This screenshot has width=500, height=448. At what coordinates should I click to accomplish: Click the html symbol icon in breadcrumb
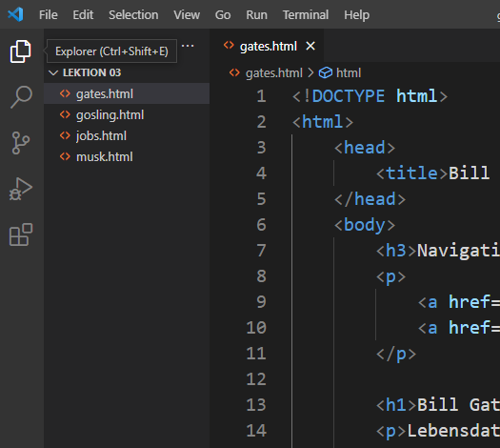click(326, 72)
